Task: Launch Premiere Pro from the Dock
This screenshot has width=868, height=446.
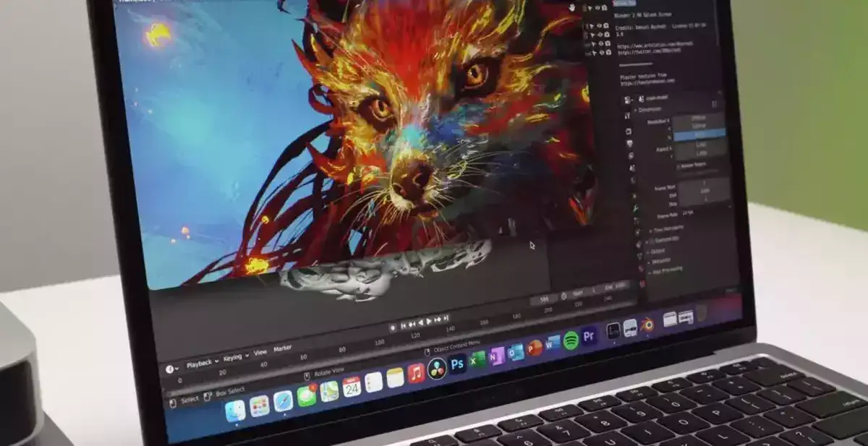Action: click(x=590, y=336)
